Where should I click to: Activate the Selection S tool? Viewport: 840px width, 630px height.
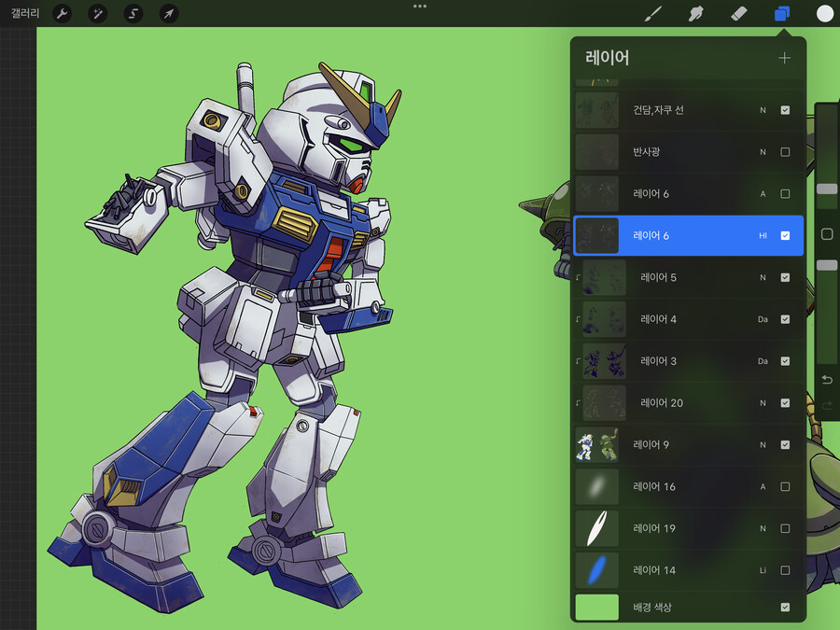(x=133, y=13)
